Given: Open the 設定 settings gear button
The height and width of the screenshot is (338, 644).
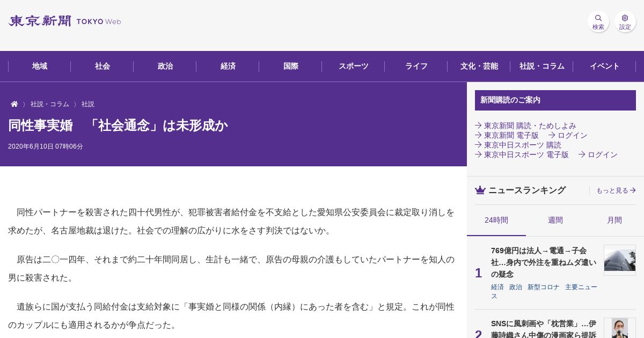Looking at the screenshot, I should 625,21.
